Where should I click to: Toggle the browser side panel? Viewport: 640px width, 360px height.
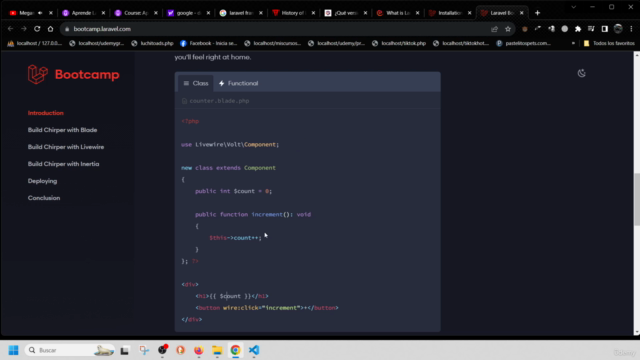[x=604, y=29]
